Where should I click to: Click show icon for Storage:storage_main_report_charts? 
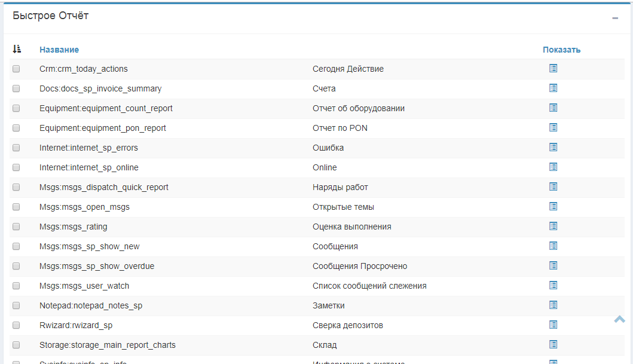[553, 345]
